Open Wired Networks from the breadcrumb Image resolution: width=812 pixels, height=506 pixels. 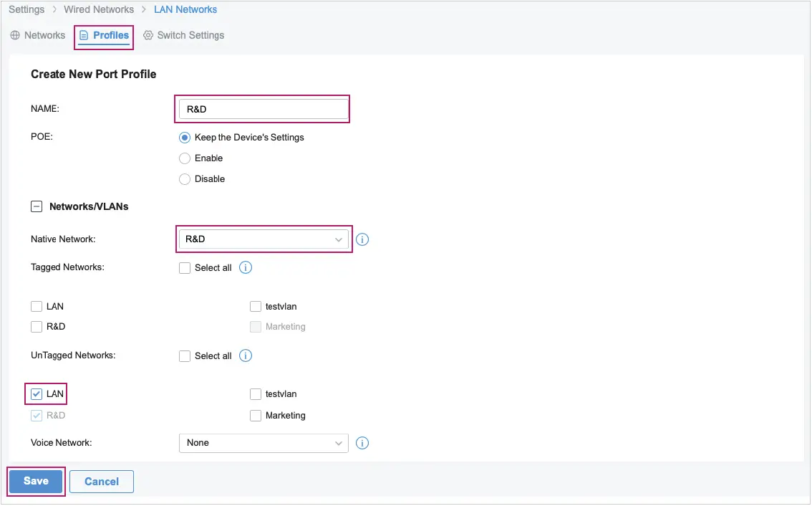[99, 9]
